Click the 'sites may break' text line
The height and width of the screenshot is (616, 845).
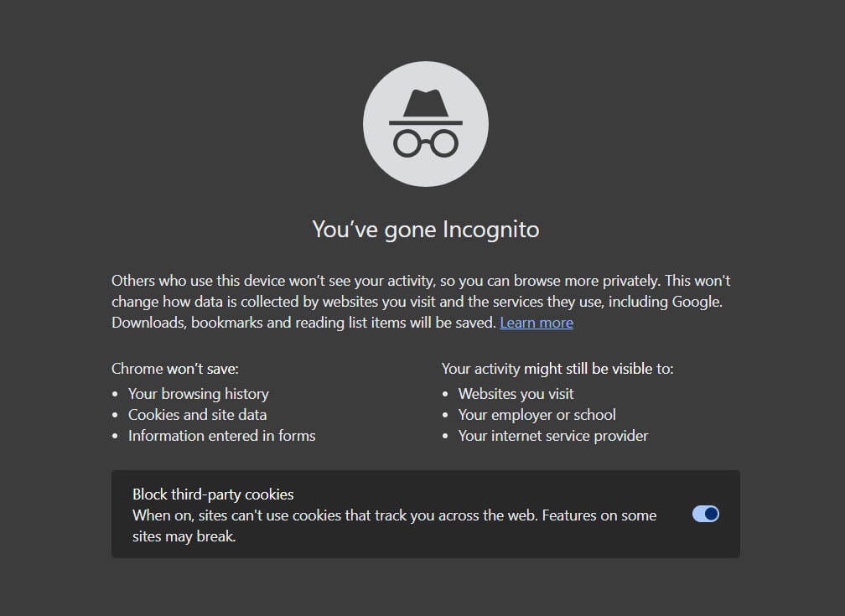tap(184, 536)
